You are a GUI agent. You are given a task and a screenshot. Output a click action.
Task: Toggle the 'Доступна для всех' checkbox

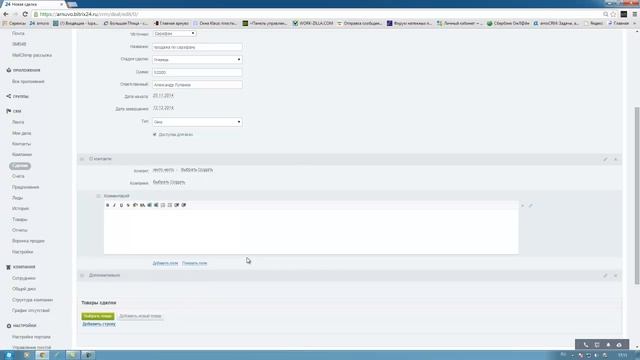(x=155, y=134)
